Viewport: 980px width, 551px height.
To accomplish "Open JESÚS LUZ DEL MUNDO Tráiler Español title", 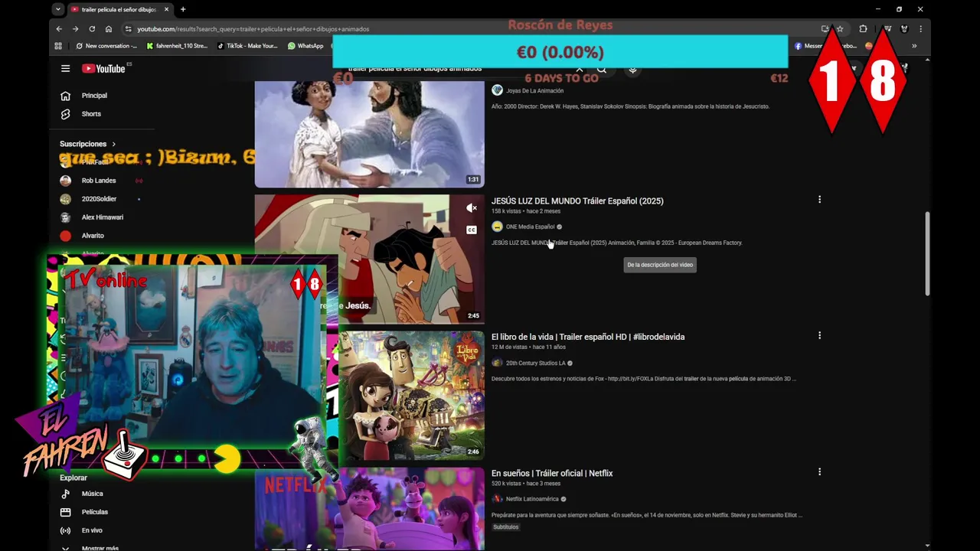I will (x=577, y=201).
